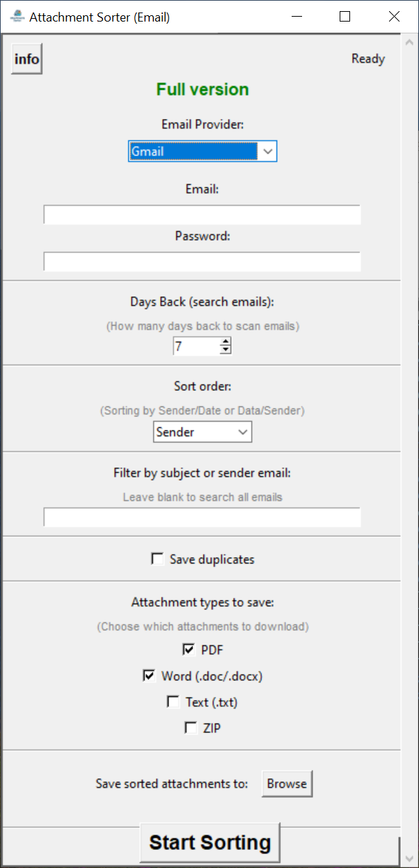Decrease Days Back with down arrow
The width and height of the screenshot is (419, 868).
tap(225, 350)
